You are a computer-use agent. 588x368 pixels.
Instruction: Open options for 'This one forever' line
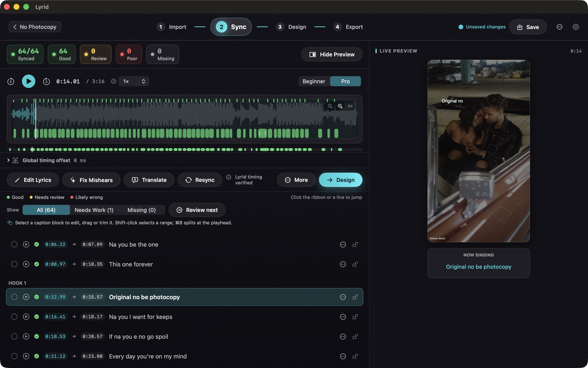coord(343,264)
